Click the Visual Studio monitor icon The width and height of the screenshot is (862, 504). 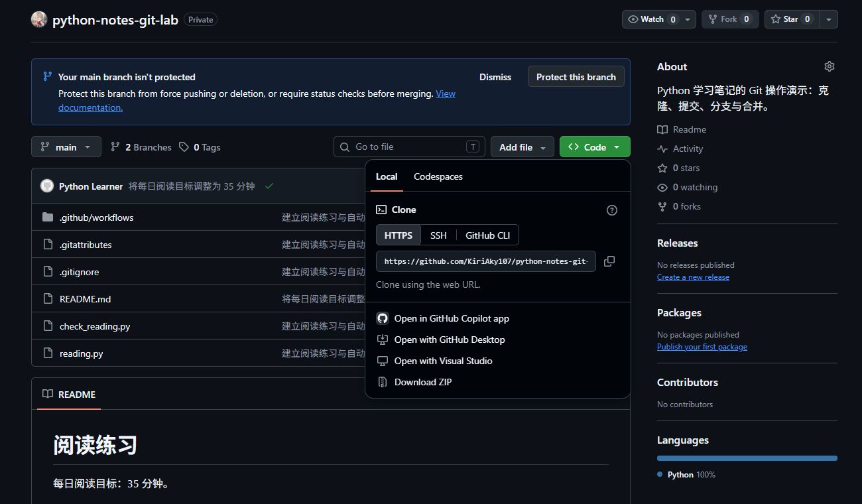[x=382, y=361]
